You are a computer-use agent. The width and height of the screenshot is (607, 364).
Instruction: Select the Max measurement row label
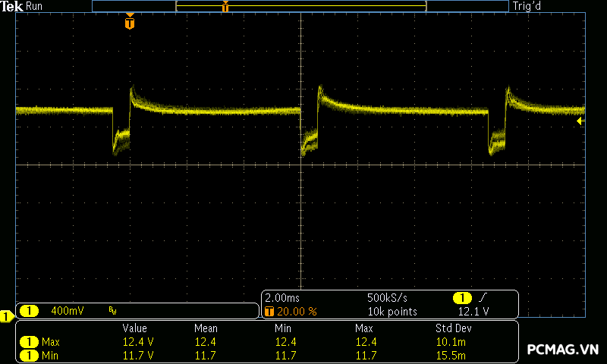pyautogui.click(x=51, y=342)
